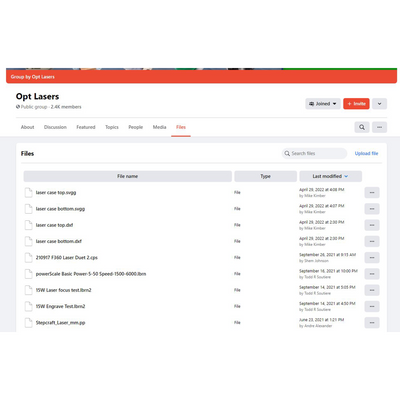Open more options menu beside group search
Screen dimensions: 400x400
(379, 127)
